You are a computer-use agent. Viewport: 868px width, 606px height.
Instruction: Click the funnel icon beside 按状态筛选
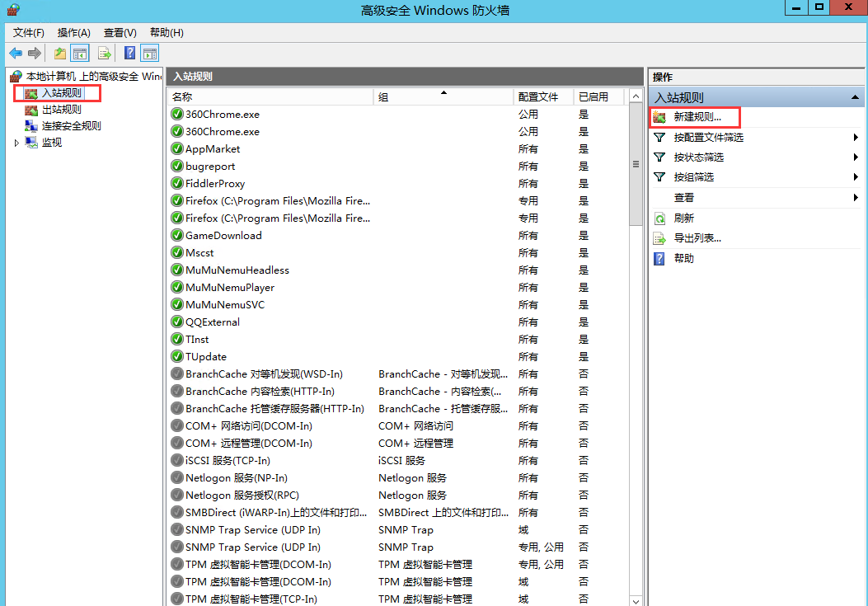click(x=659, y=157)
